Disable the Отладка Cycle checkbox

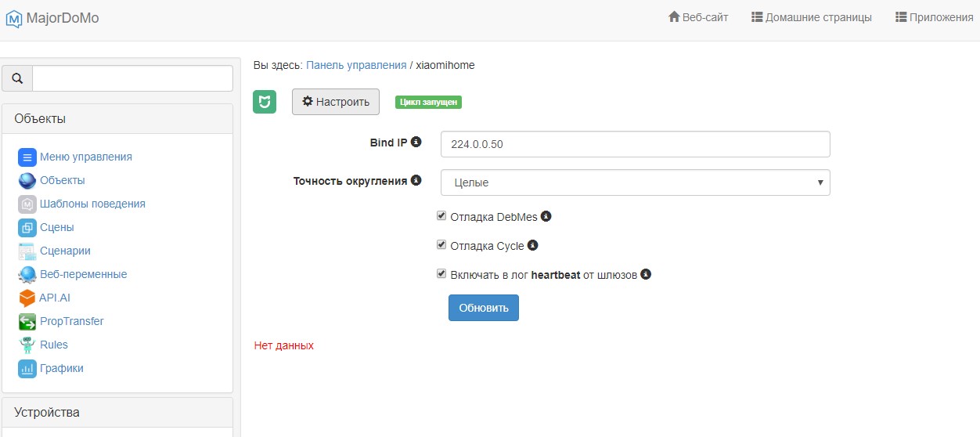coord(441,245)
